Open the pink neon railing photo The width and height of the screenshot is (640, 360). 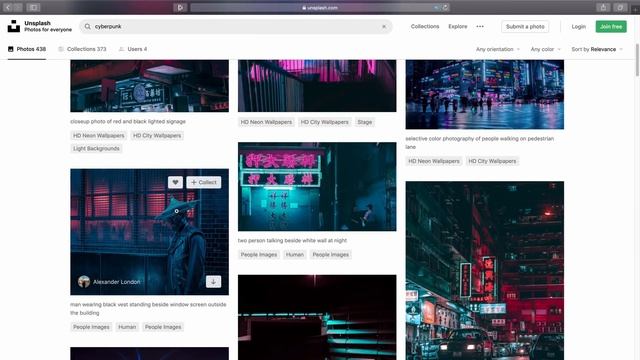click(x=317, y=86)
